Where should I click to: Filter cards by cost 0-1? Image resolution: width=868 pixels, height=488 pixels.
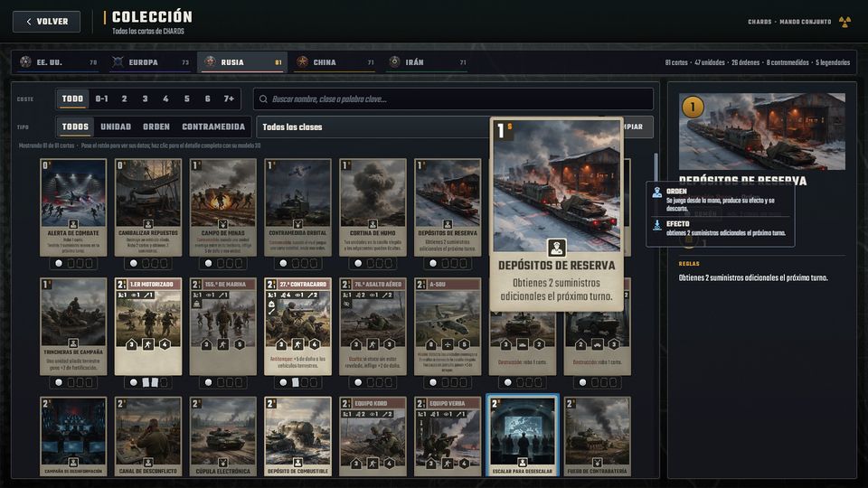[102, 99]
